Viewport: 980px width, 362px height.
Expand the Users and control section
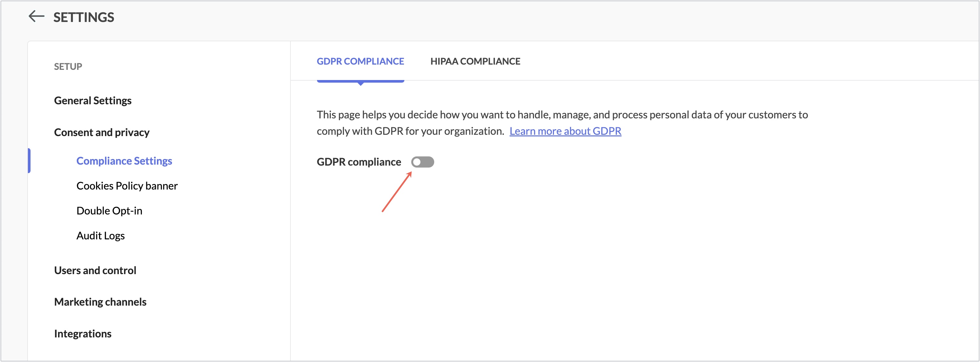[x=95, y=270]
